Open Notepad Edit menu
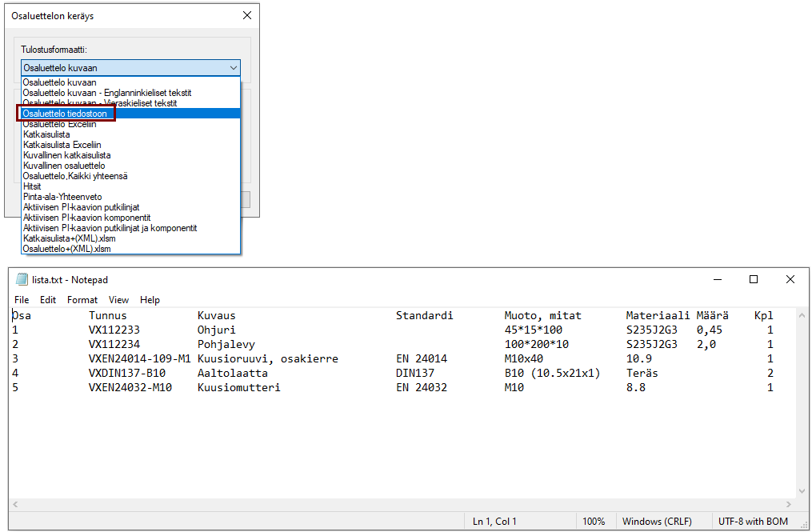 click(48, 300)
